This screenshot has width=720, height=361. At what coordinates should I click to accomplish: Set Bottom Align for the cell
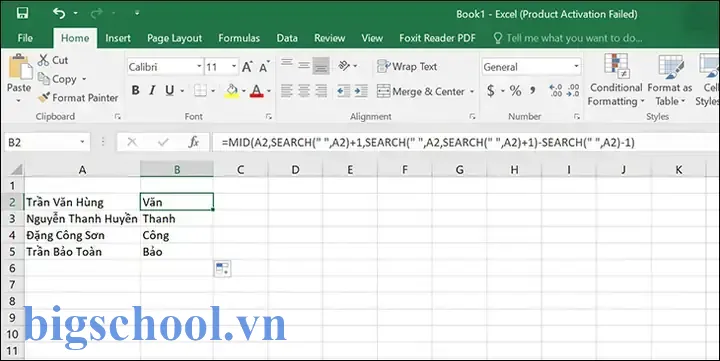(321, 65)
